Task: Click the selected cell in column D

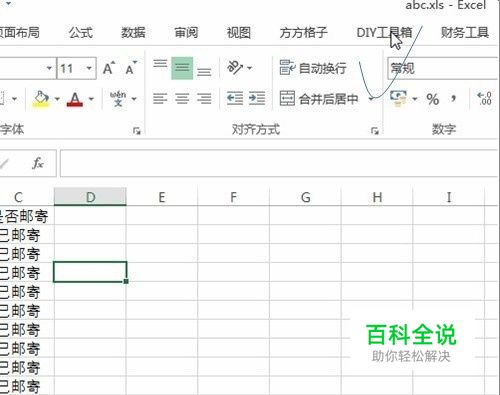Action: click(x=90, y=272)
